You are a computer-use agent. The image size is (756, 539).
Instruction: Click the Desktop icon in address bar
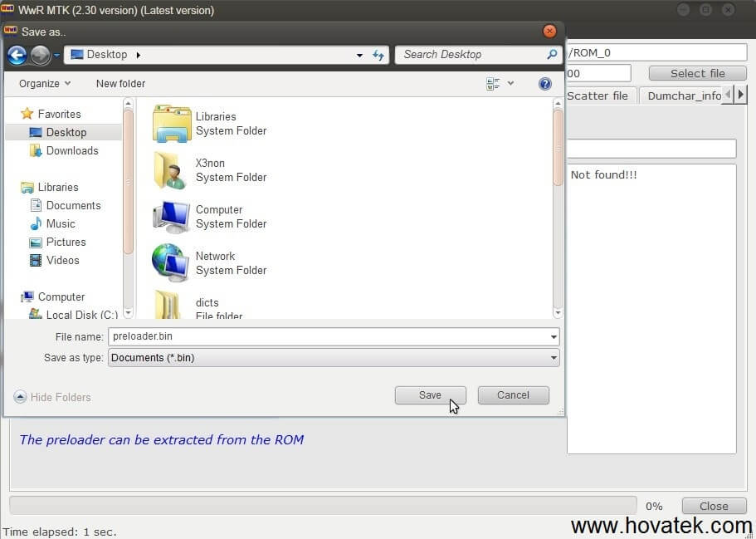coord(77,55)
